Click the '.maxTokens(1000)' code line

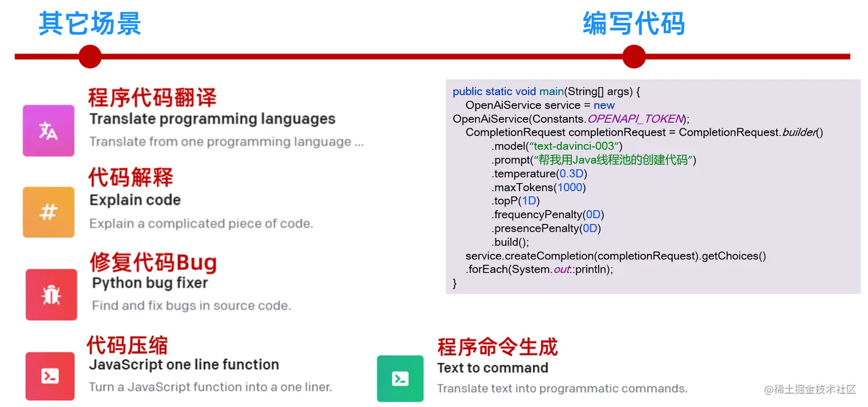click(538, 188)
